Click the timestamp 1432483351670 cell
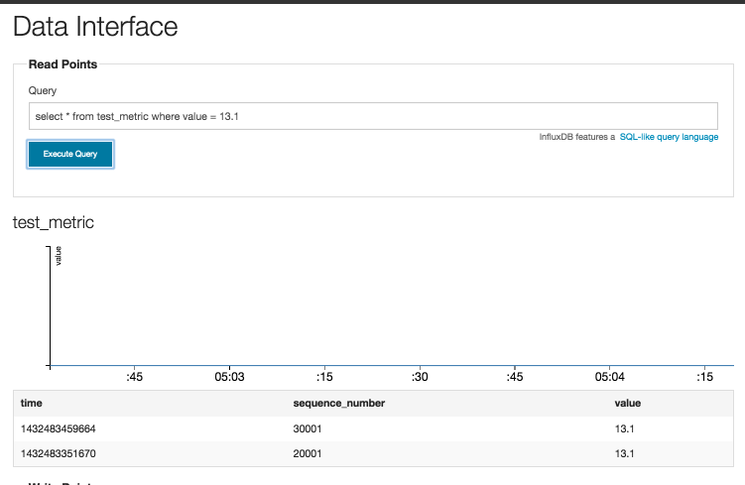Viewport: 745px width, 485px height. click(58, 454)
